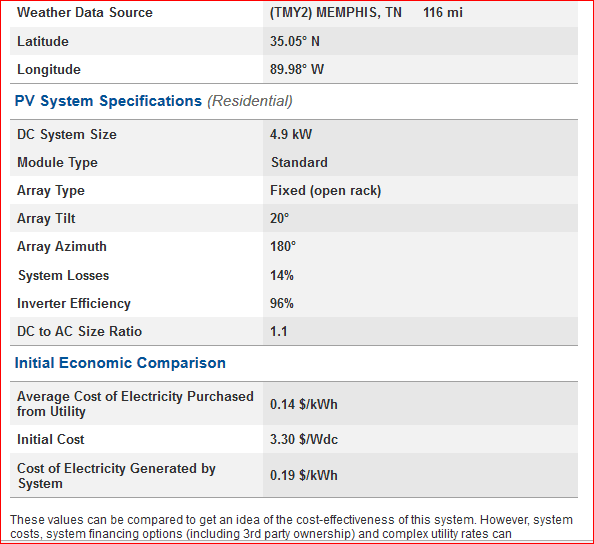Click the DC System Size value 4.9 kW
The width and height of the screenshot is (594, 544).
pyautogui.click(x=291, y=134)
